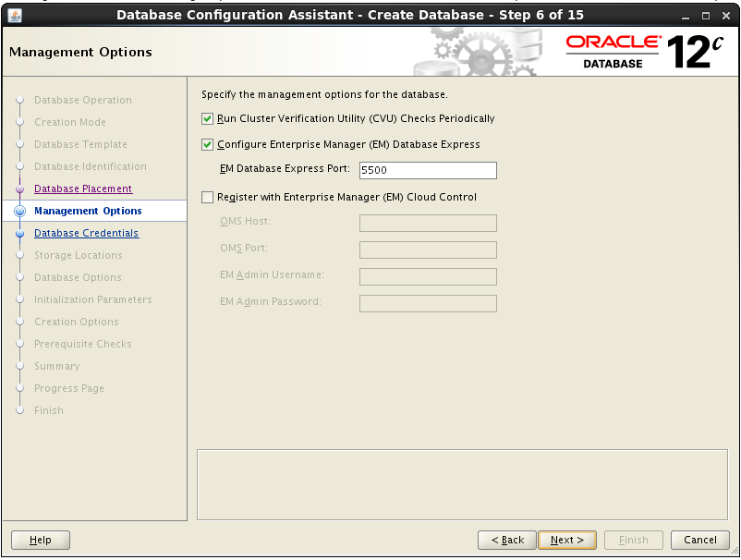Click the Database Placement step bullet icon

[x=19, y=189]
